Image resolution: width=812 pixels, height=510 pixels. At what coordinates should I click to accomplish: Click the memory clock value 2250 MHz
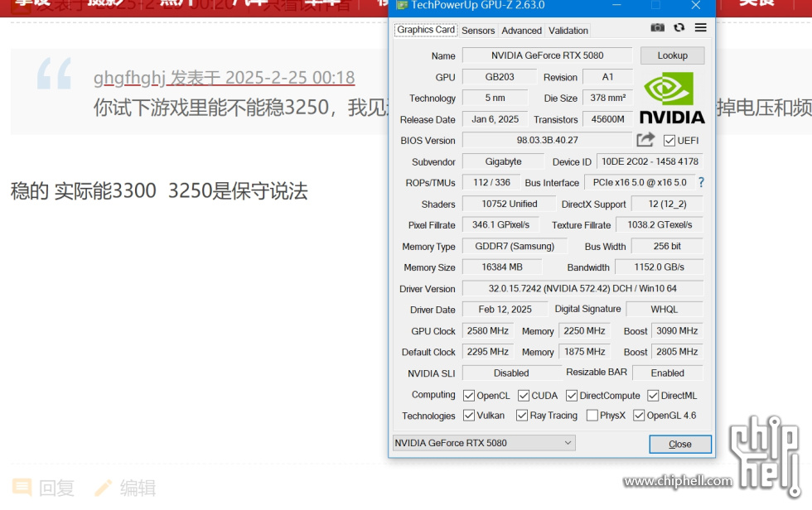pyautogui.click(x=584, y=330)
